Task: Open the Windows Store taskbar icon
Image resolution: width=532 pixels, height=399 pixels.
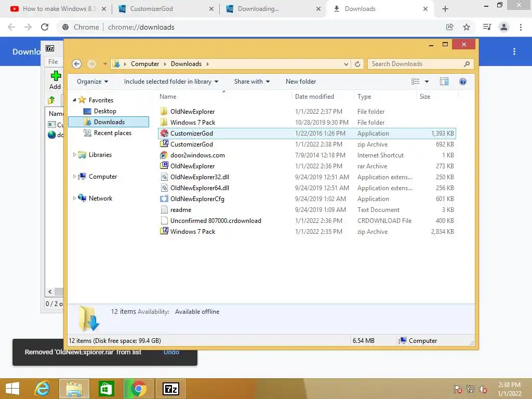Action: tap(106, 389)
